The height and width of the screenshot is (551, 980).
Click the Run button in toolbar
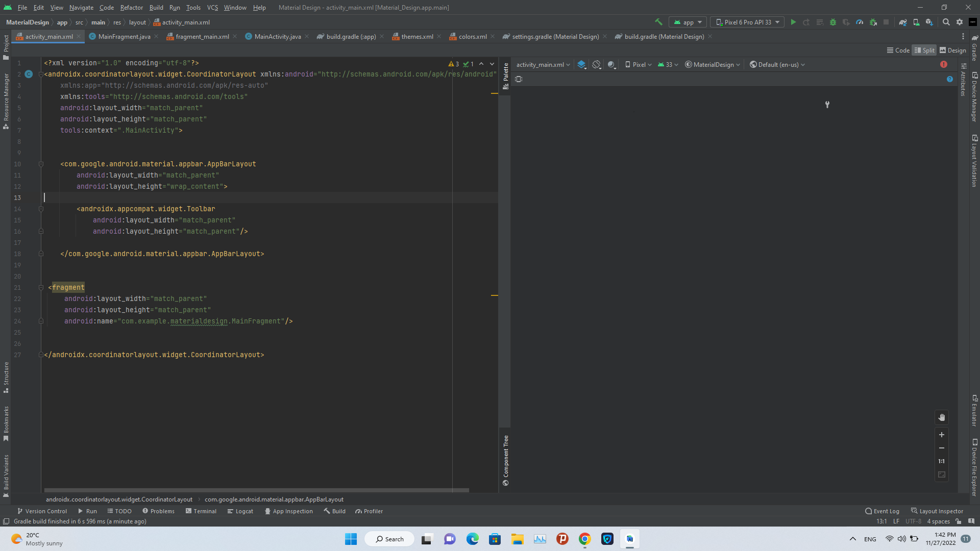pyautogui.click(x=794, y=22)
